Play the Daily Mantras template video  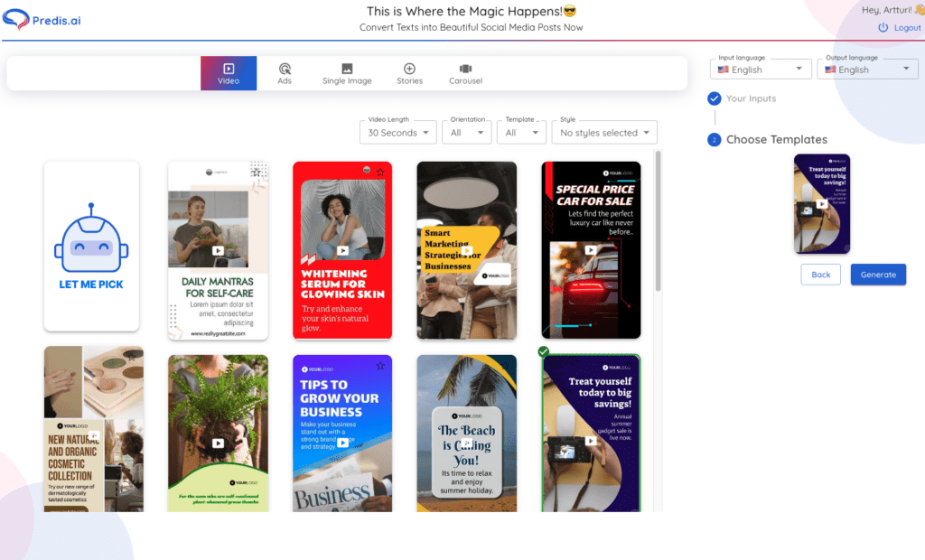(218, 251)
